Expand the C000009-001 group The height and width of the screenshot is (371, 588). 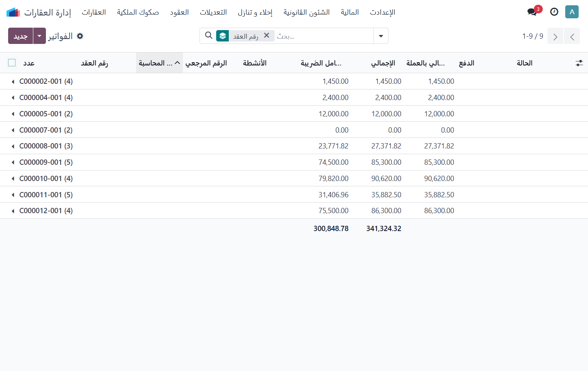[294, 162]
